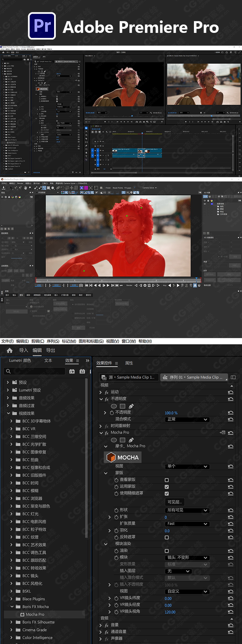Open the 效果 panel hamburger menu

pos(78,361)
